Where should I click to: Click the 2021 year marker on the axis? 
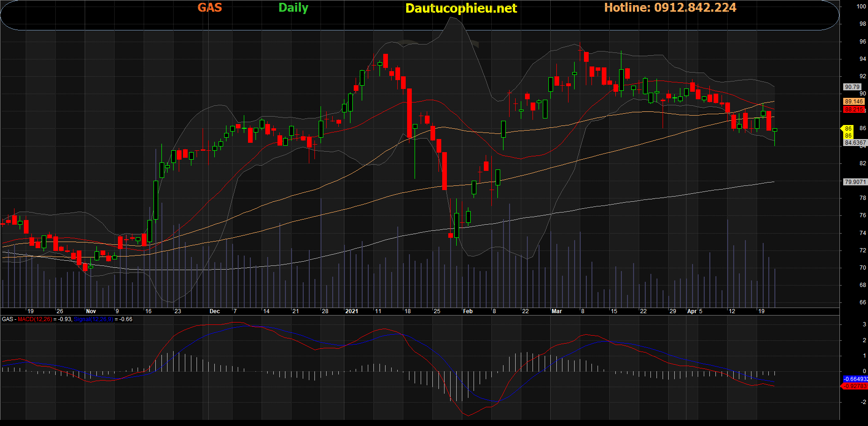(x=351, y=311)
